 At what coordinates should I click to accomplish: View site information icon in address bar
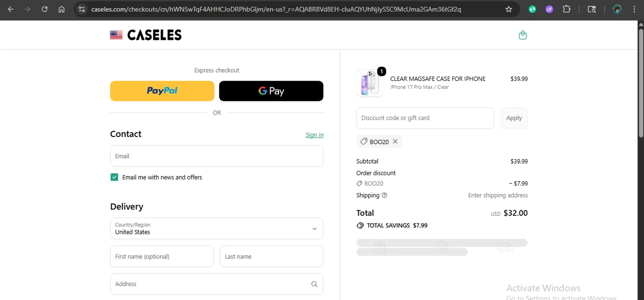(x=82, y=9)
